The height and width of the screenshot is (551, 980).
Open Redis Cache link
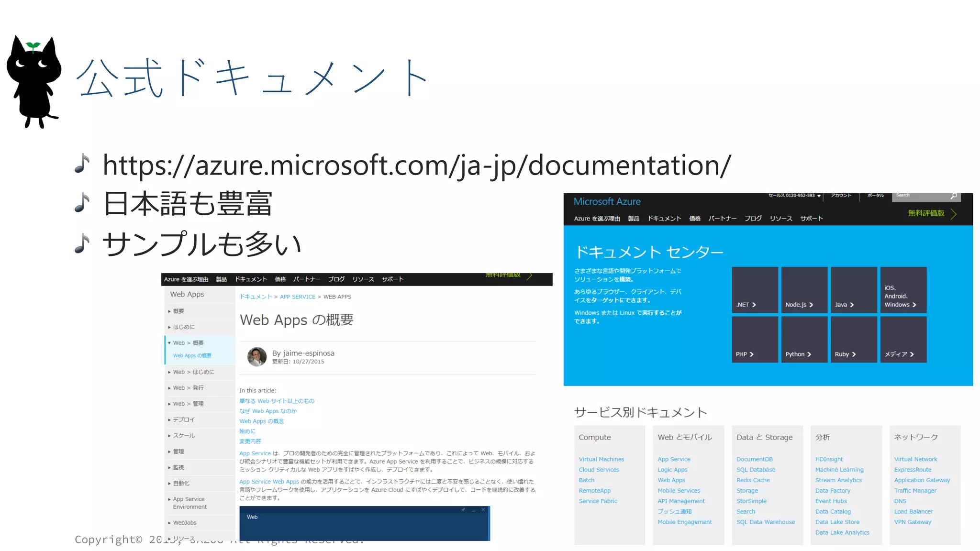pos(753,480)
